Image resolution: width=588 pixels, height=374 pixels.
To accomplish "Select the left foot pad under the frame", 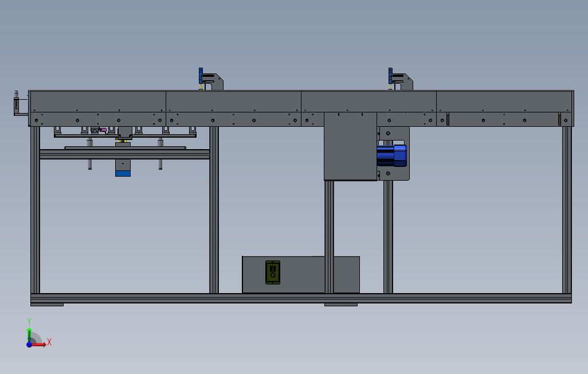I will tap(47, 305).
